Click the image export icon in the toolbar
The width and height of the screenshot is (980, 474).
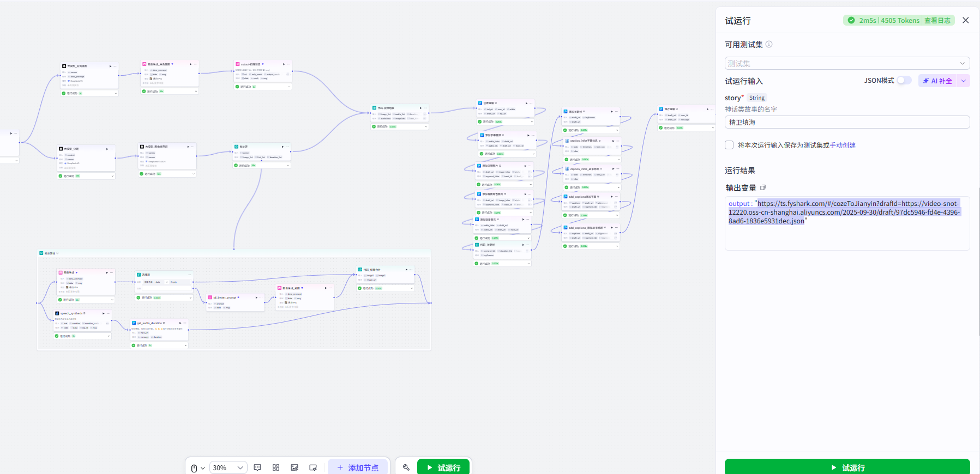tap(294, 467)
